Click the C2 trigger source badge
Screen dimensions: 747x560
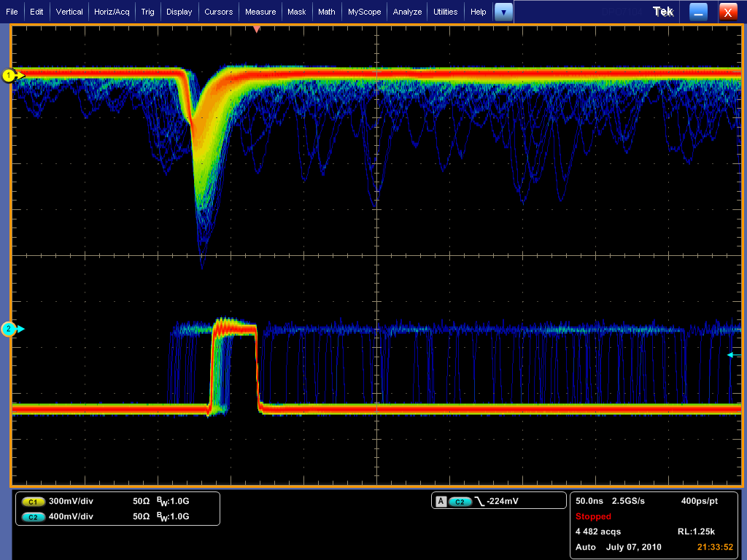tap(460, 502)
